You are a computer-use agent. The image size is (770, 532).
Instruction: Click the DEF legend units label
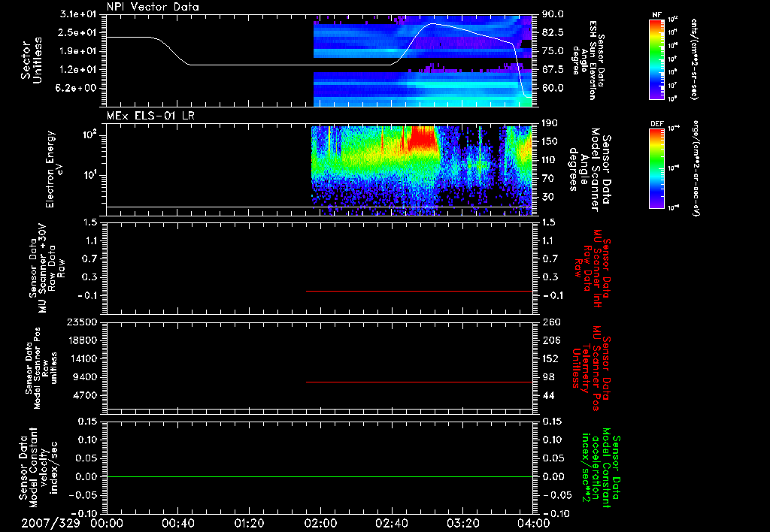pos(696,168)
